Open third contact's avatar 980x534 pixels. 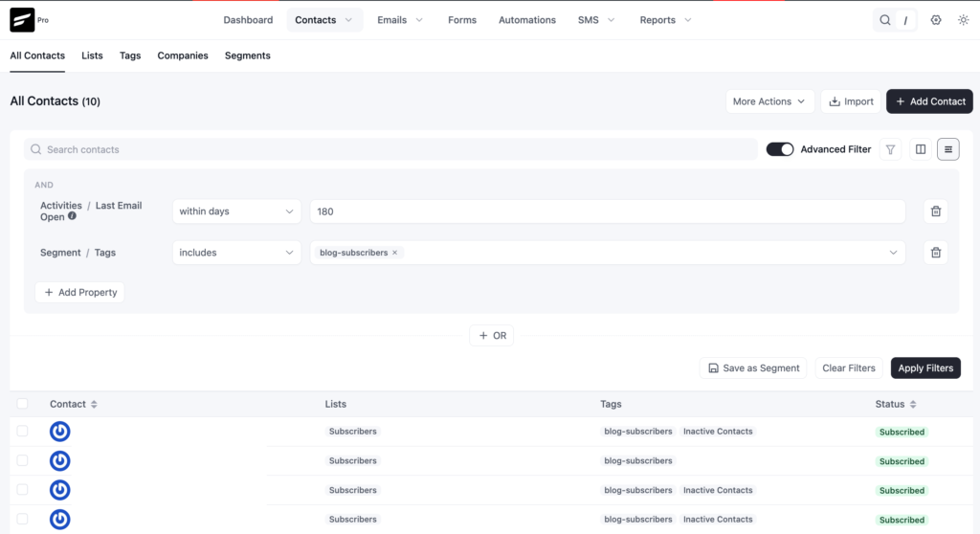point(60,490)
